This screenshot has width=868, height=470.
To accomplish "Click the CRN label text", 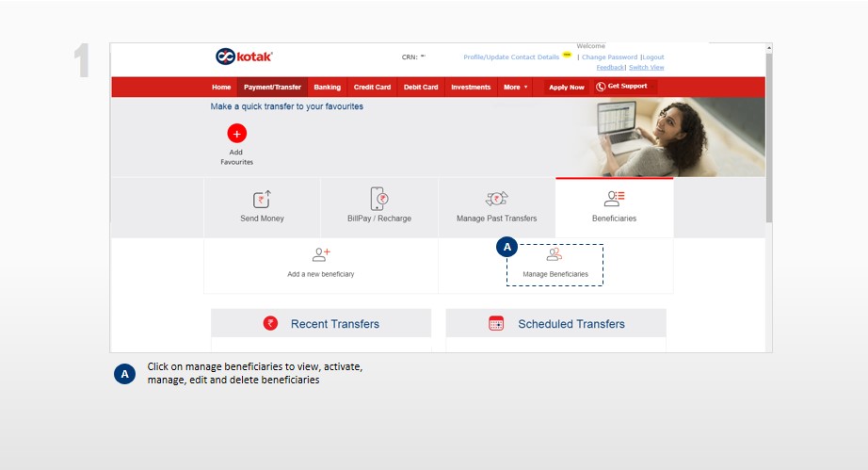I will (x=410, y=57).
